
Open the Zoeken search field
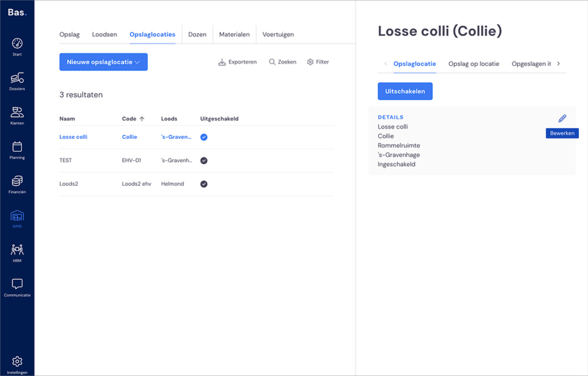[283, 62]
